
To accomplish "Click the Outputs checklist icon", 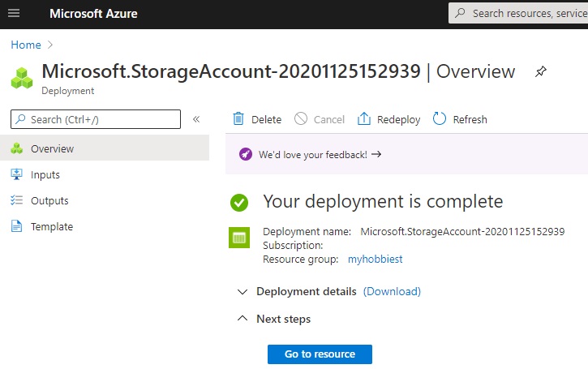I will coord(16,200).
